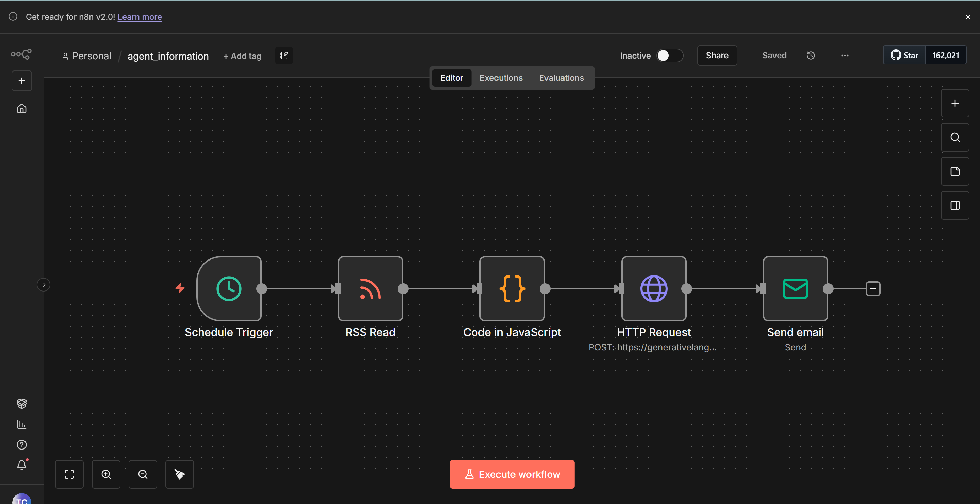Fit workflow to view
Viewport: 980px width, 504px height.
pyautogui.click(x=69, y=474)
